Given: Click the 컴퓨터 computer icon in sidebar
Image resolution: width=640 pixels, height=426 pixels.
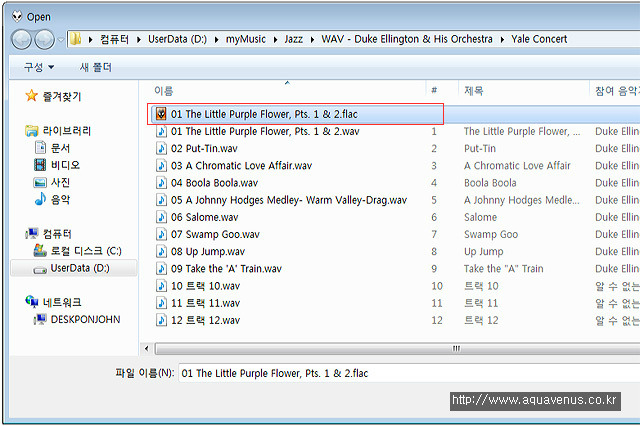Looking at the screenshot, I should (x=31, y=233).
